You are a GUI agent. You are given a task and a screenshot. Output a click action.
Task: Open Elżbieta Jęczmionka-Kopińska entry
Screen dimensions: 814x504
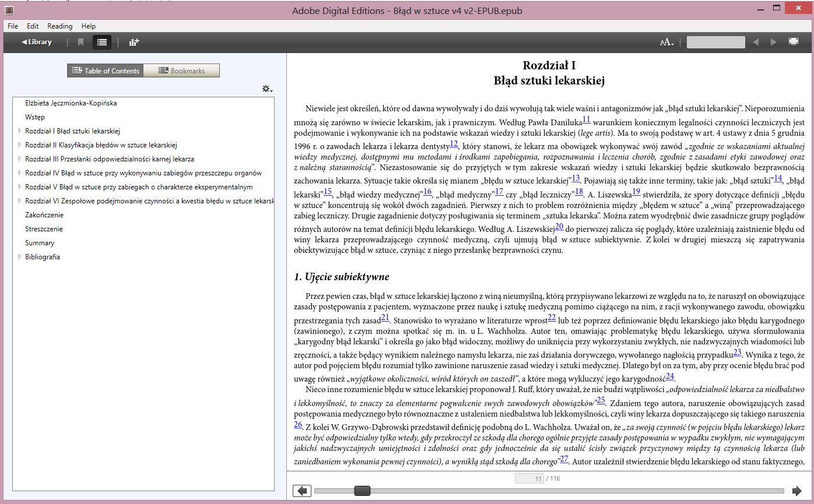[71, 103]
